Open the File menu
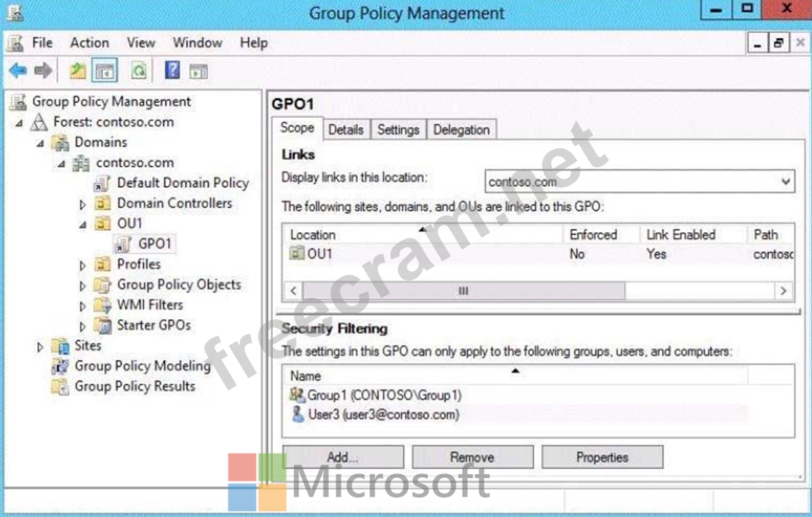The image size is (812, 517). click(42, 42)
